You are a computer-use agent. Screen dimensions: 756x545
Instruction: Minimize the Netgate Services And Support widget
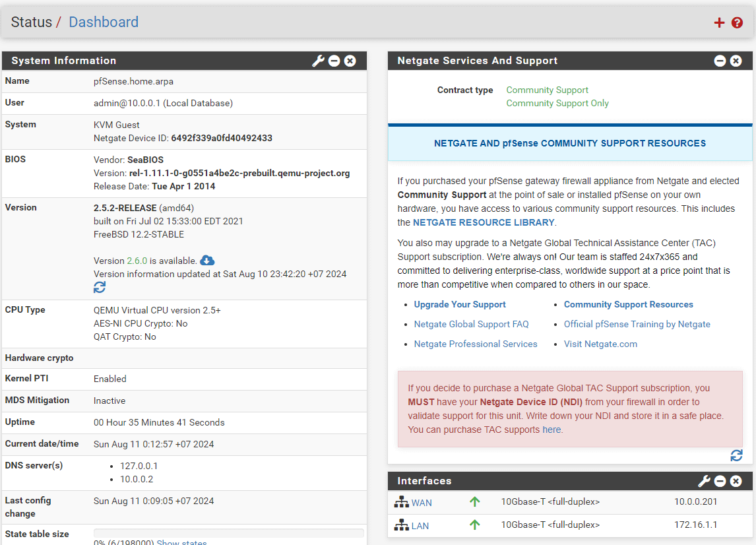(x=720, y=61)
